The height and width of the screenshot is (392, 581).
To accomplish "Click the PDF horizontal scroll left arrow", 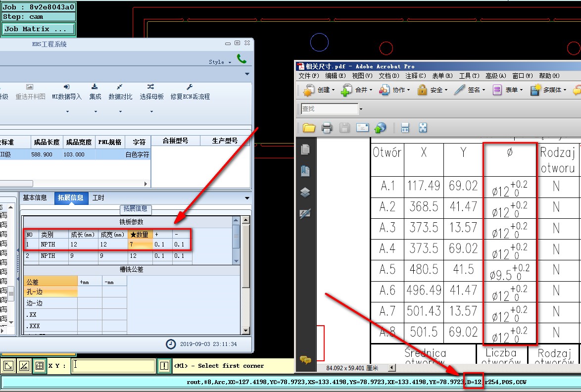I will [392, 368].
